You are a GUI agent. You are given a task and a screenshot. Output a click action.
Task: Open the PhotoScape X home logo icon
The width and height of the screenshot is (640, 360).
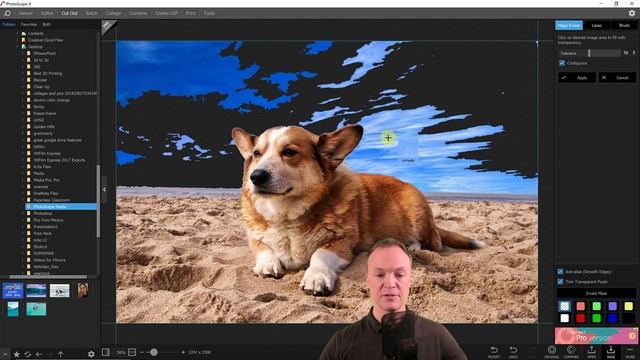coord(7,13)
